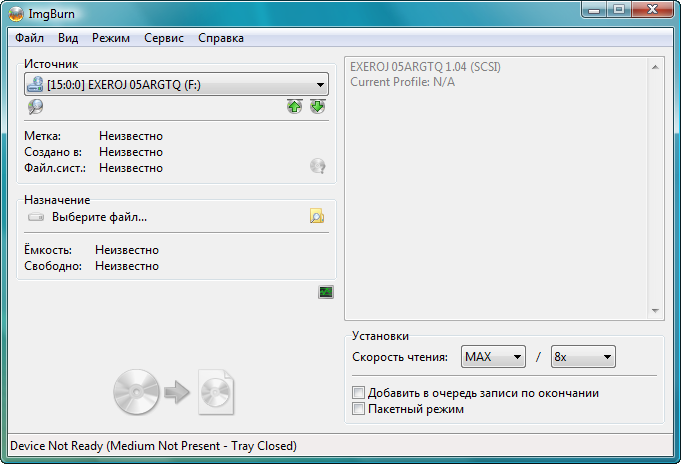This screenshot has height=464, width=681.
Task: Click the browse for destination file icon
Action: (x=317, y=216)
